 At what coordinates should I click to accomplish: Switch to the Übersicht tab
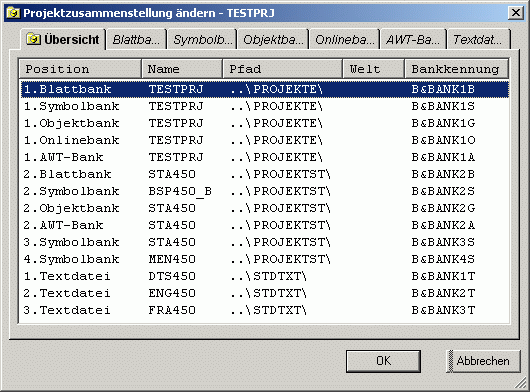pyautogui.click(x=63, y=40)
